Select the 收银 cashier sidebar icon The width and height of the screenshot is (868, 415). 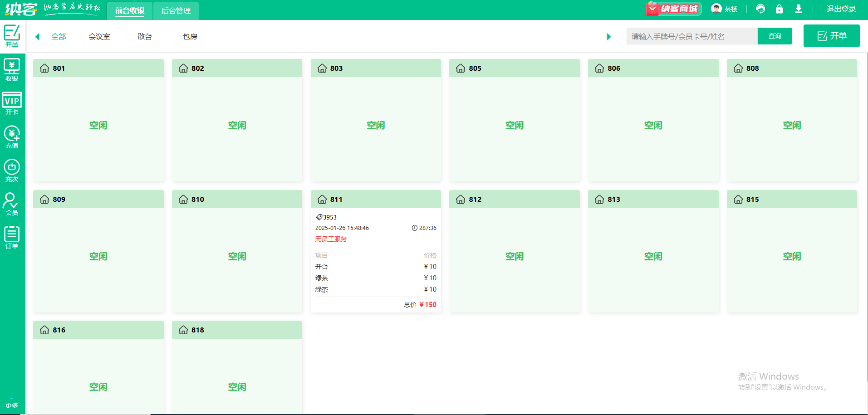point(12,70)
